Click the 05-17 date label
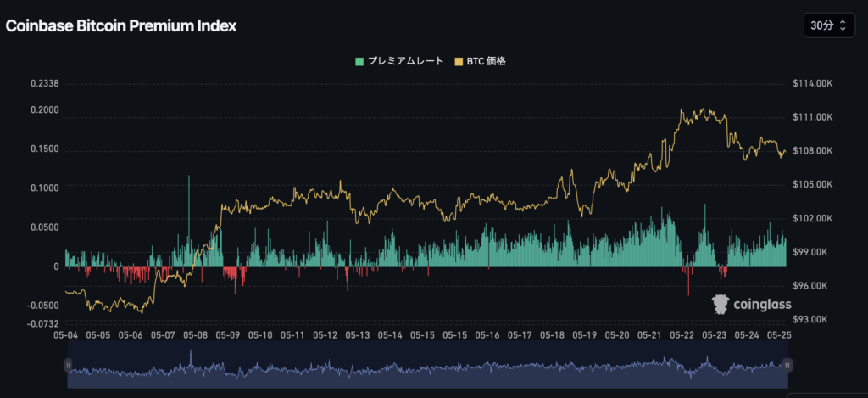Image resolution: width=868 pixels, height=398 pixels. pyautogui.click(x=520, y=335)
